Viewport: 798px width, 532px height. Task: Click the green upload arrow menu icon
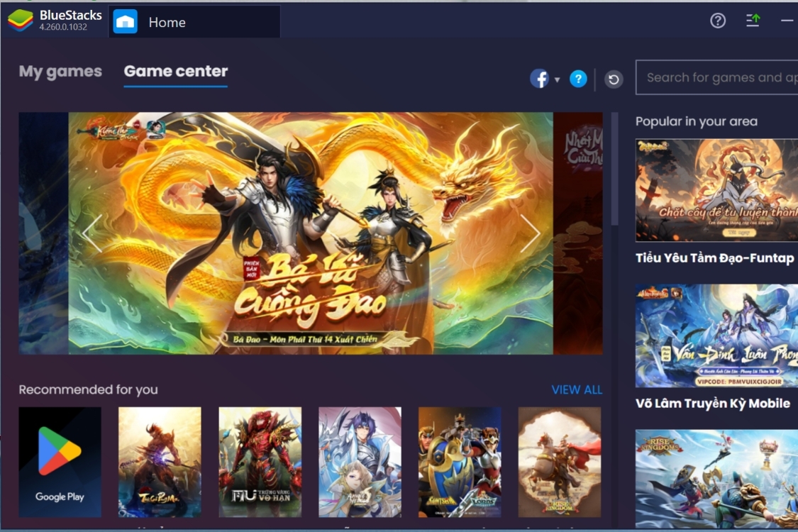(x=753, y=21)
